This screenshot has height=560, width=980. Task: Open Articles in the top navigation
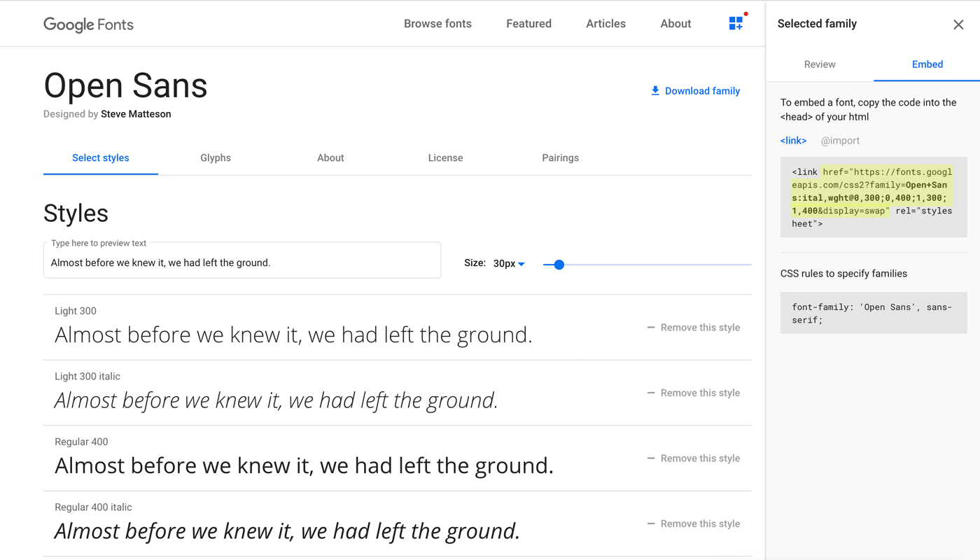605,24
